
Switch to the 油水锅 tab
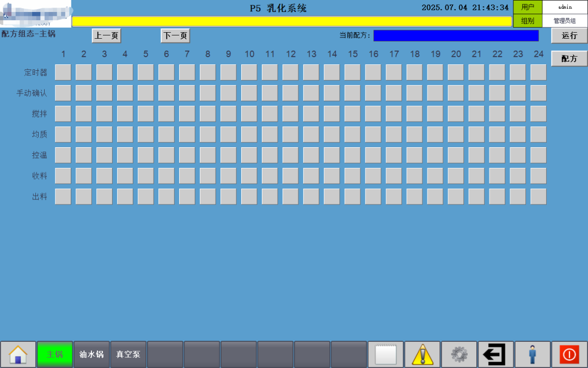click(91, 354)
